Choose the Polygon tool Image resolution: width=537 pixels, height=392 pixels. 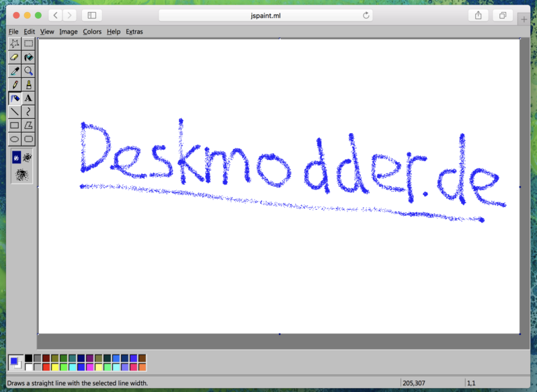[x=28, y=125]
